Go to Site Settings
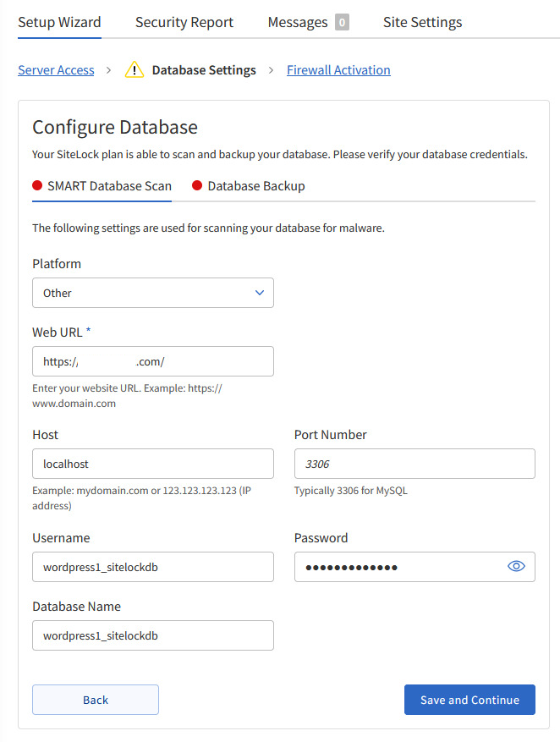This screenshot has width=560, height=742. [422, 22]
